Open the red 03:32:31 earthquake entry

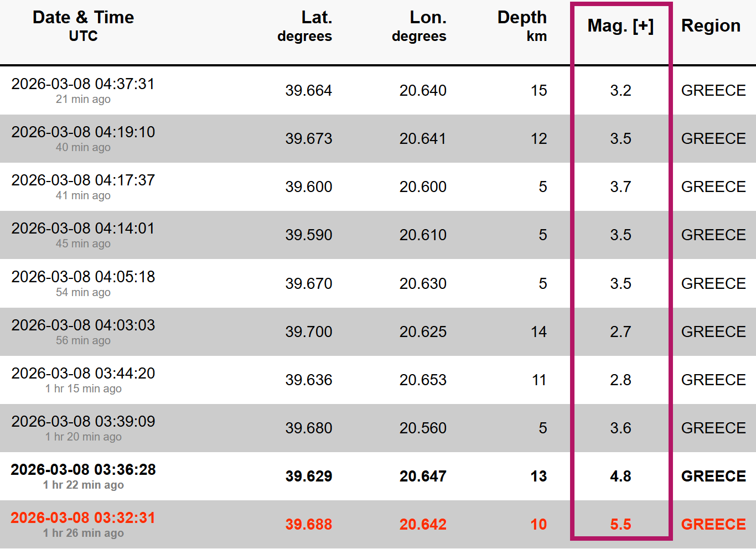pyautogui.click(x=83, y=518)
